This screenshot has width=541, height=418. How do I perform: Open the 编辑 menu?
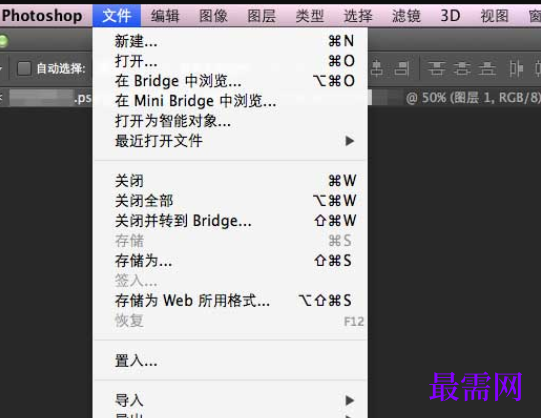165,16
